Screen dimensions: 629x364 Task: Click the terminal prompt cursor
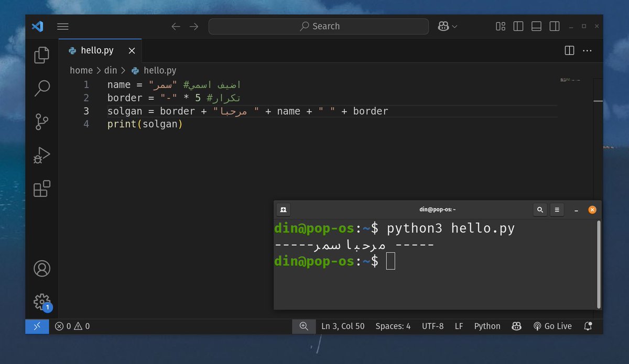(x=391, y=261)
